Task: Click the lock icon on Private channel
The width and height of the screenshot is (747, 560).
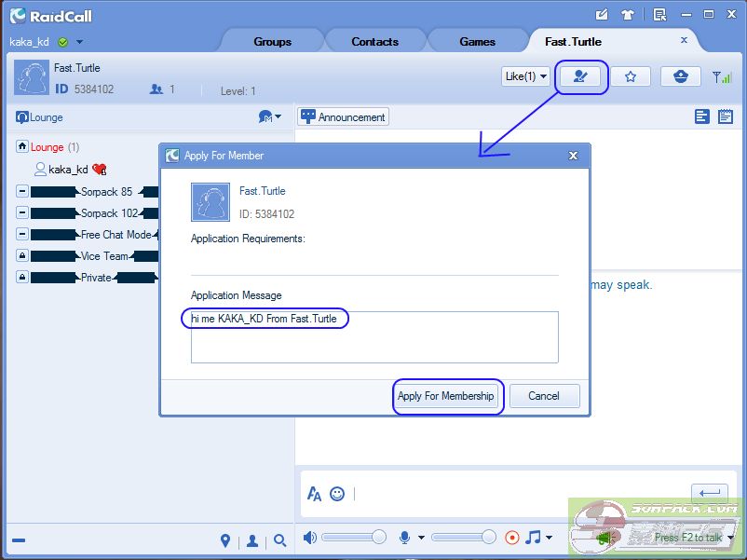Action: click(x=22, y=277)
